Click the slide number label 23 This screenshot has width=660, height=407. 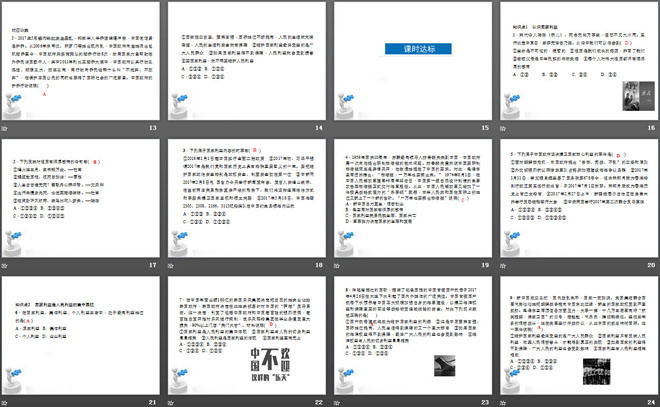(485, 402)
